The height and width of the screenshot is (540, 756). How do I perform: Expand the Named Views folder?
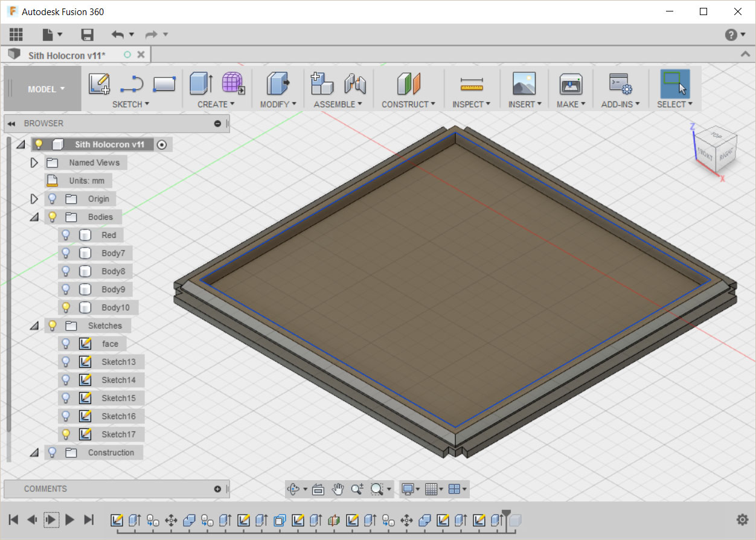[34, 162]
